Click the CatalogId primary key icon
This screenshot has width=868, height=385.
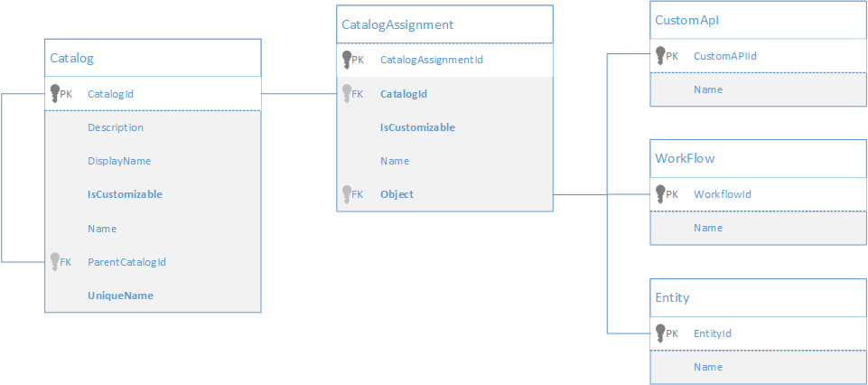[54, 92]
